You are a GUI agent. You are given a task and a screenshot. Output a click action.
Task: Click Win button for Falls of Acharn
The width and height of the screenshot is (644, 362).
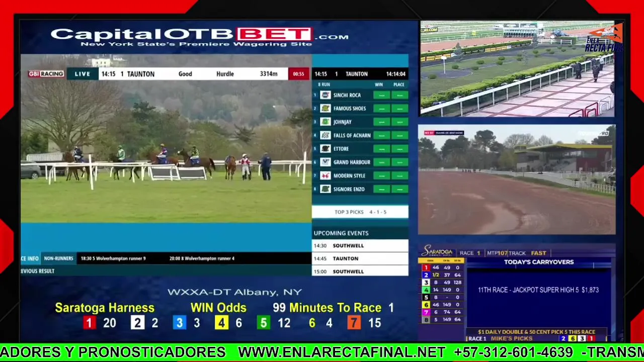[x=381, y=135]
